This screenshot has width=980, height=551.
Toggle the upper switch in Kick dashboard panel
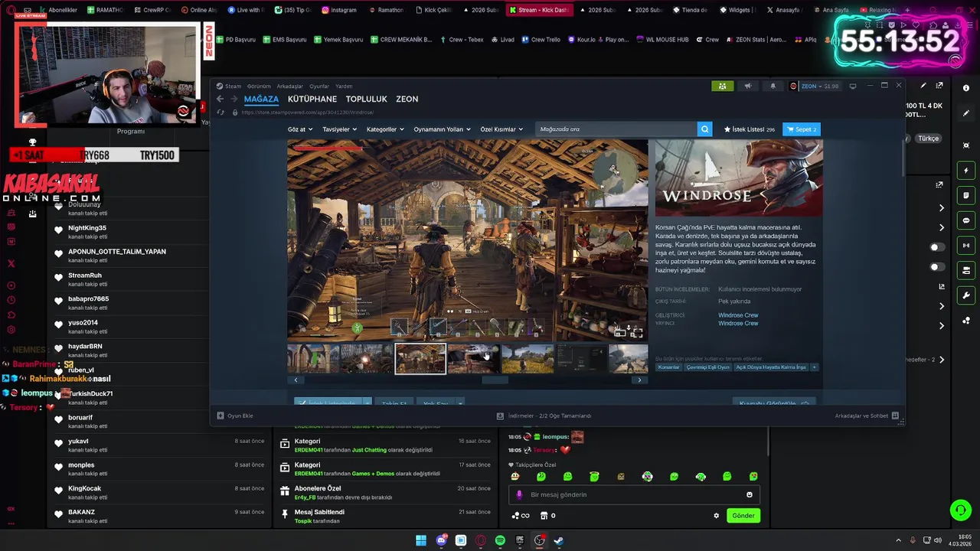point(936,247)
